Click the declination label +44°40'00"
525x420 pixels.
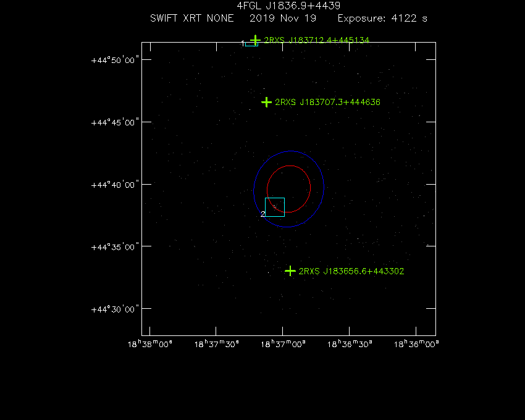115,185
